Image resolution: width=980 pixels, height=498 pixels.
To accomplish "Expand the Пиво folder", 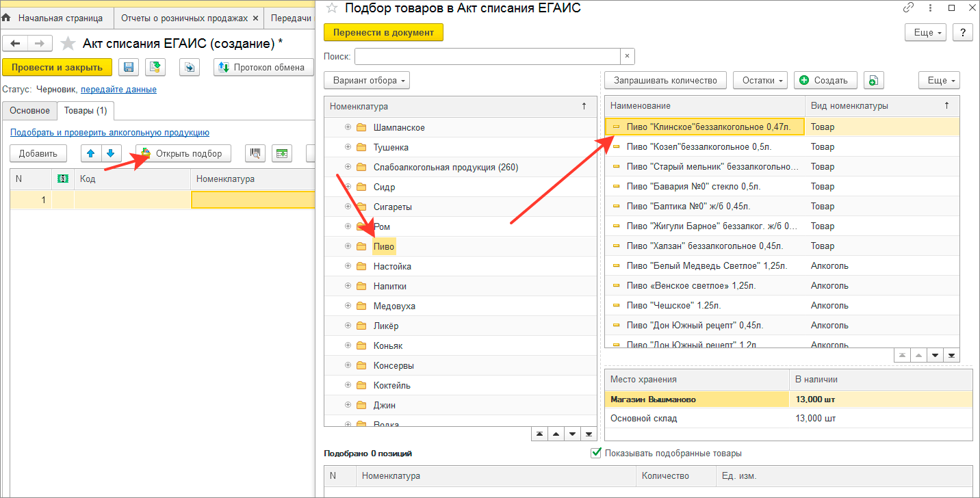I will (x=348, y=246).
